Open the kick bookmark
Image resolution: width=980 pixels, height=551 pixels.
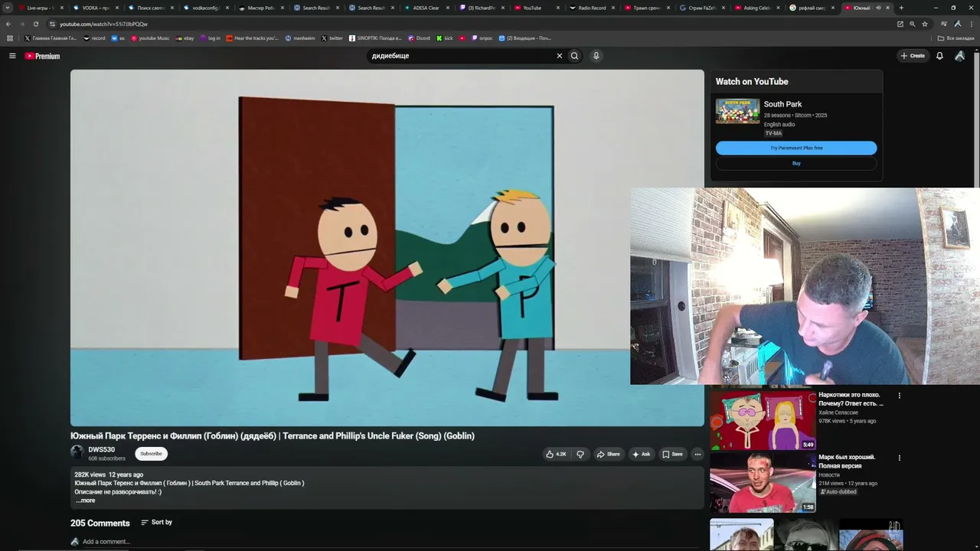445,38
